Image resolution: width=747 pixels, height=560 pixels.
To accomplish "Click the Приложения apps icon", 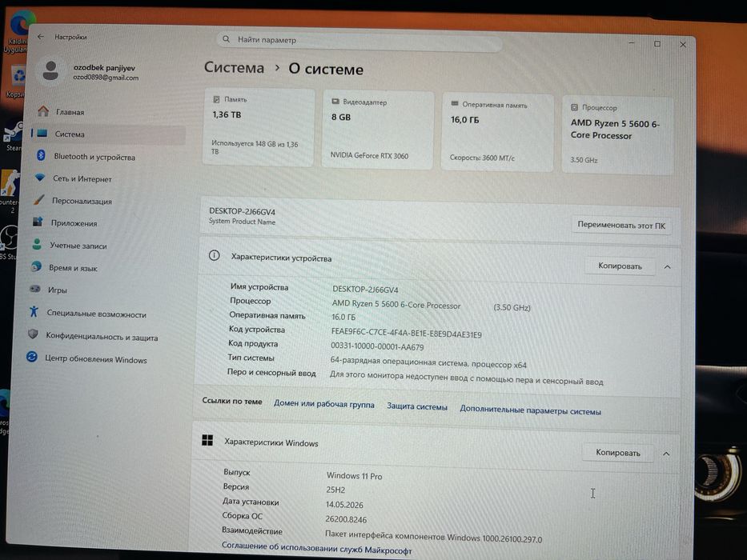I will (x=38, y=222).
